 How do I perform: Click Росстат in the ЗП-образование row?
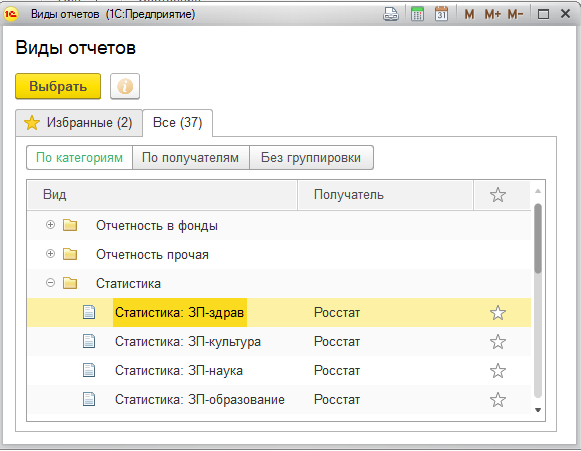tap(337, 399)
